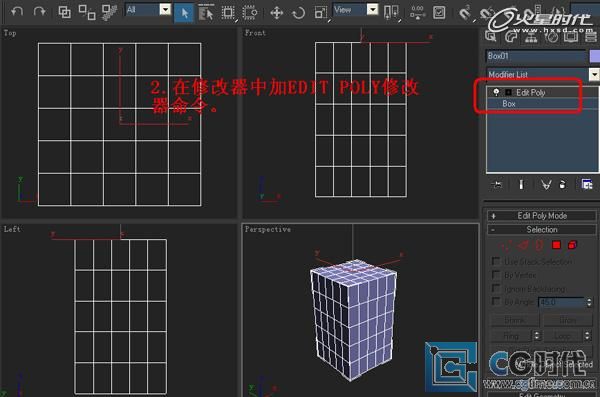Activate the Select Object arrow tool

[184, 13]
